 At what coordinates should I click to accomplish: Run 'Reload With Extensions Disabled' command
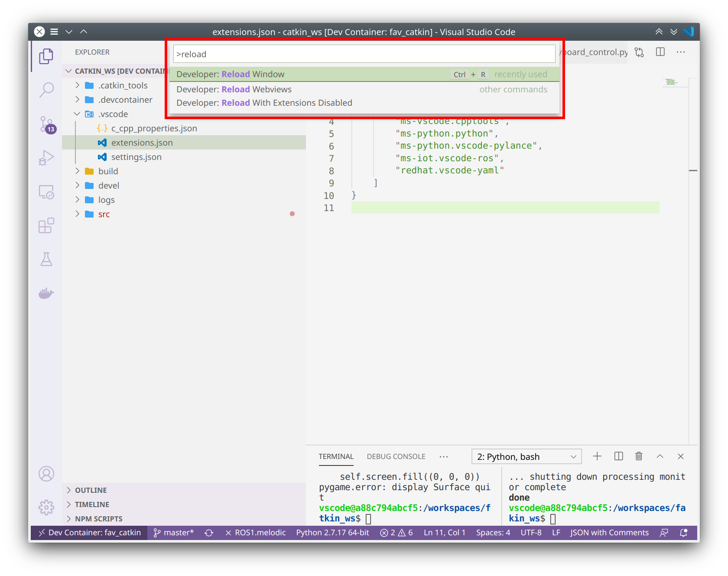[x=364, y=103]
